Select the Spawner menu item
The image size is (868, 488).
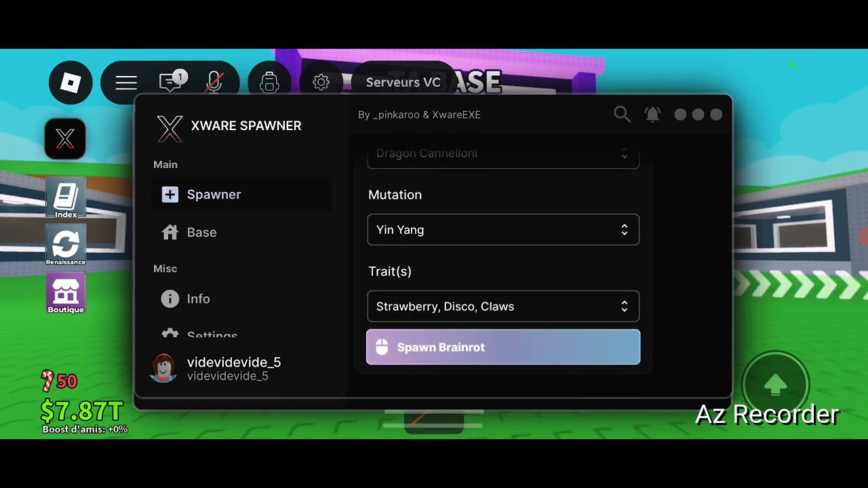241,195
